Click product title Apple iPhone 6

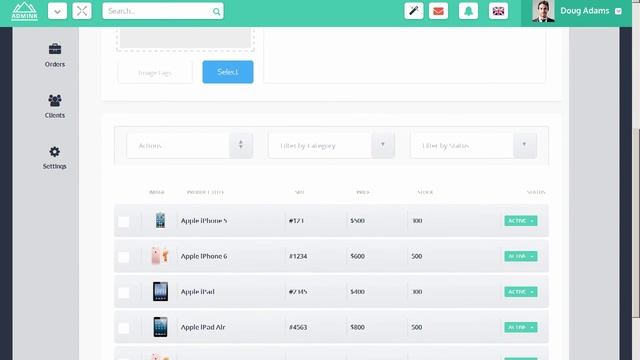pyautogui.click(x=204, y=256)
